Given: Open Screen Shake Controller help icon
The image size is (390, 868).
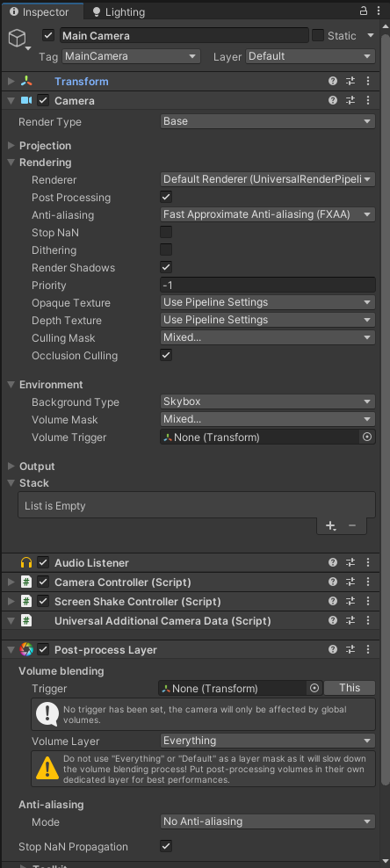Looking at the screenshot, I should (x=333, y=601).
